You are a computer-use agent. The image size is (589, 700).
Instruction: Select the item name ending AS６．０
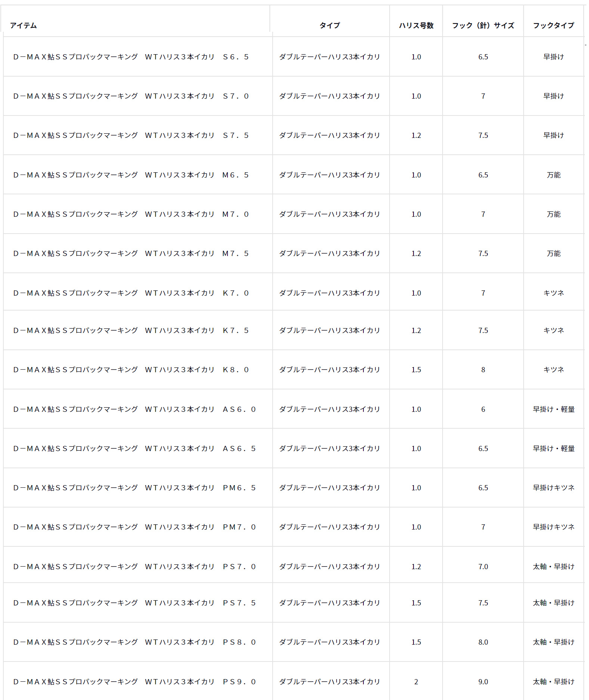coord(135,409)
